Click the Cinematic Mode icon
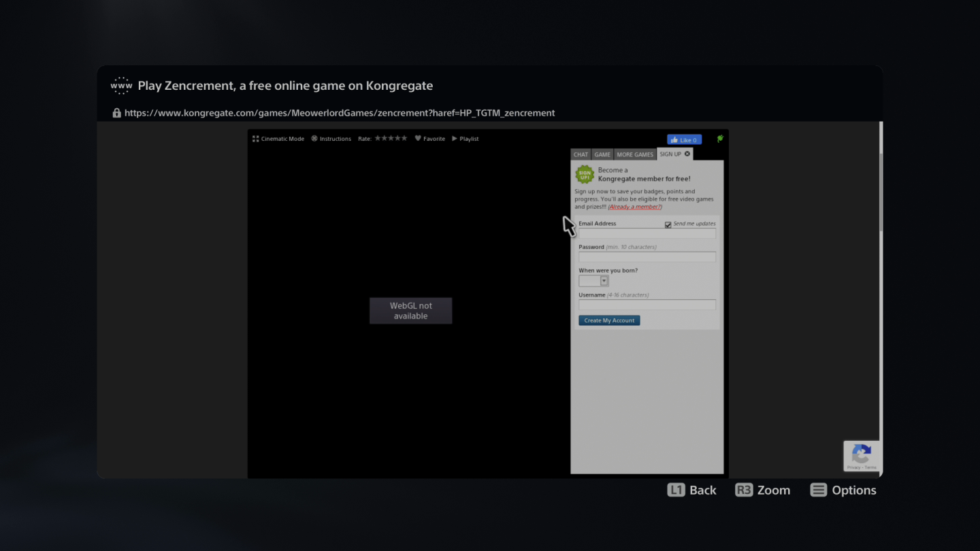The image size is (980, 551). coord(255,138)
